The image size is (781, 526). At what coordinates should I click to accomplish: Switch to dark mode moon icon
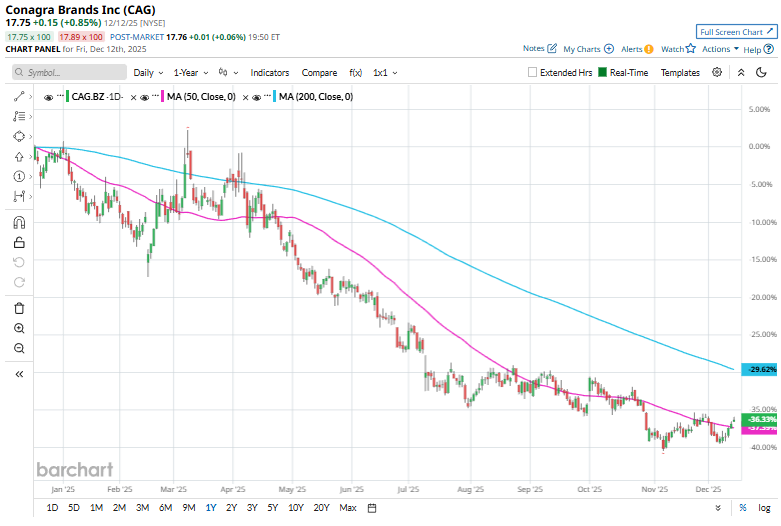click(761, 72)
